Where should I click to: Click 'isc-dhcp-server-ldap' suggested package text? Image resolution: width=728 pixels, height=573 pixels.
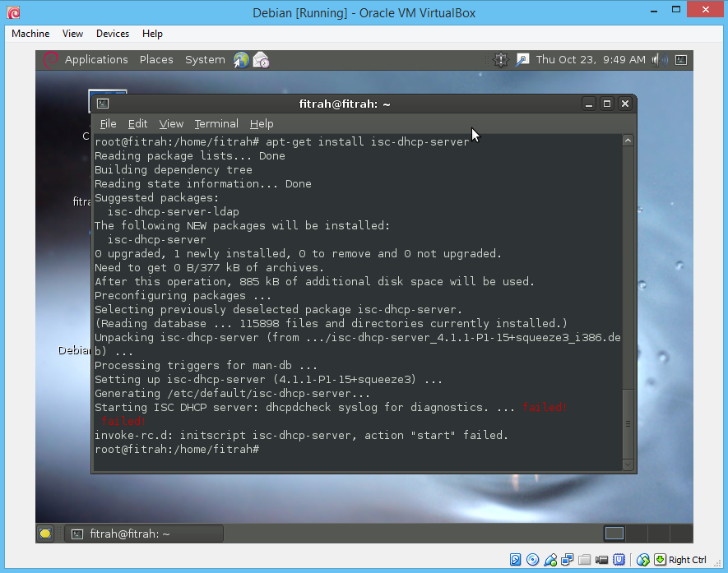pos(174,211)
